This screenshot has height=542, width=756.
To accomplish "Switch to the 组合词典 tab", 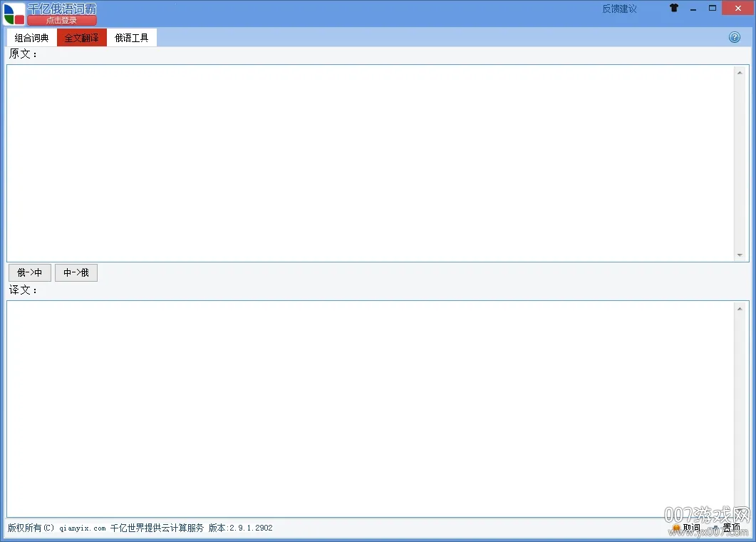I will (31, 37).
